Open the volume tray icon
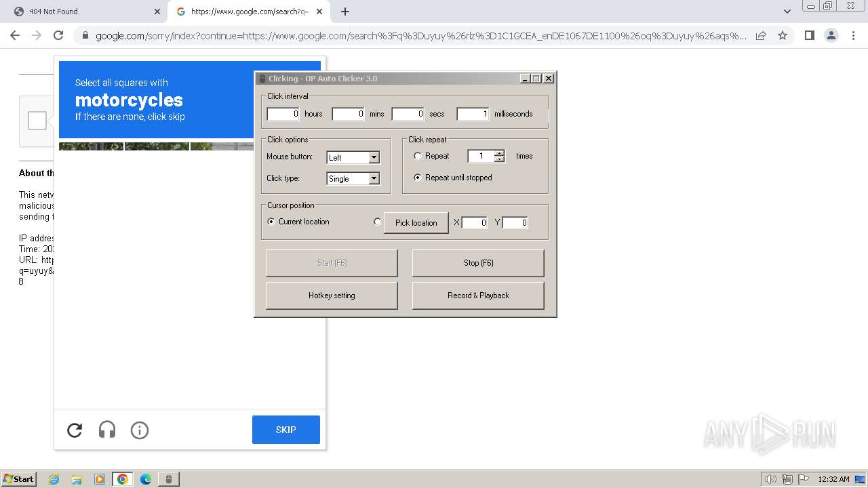The image size is (868, 488). pyautogui.click(x=771, y=479)
